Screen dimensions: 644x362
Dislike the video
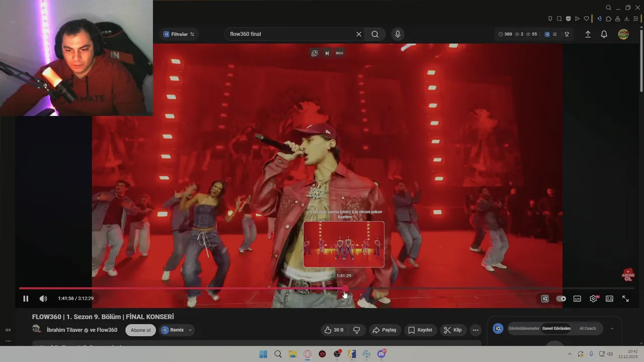[357, 330]
